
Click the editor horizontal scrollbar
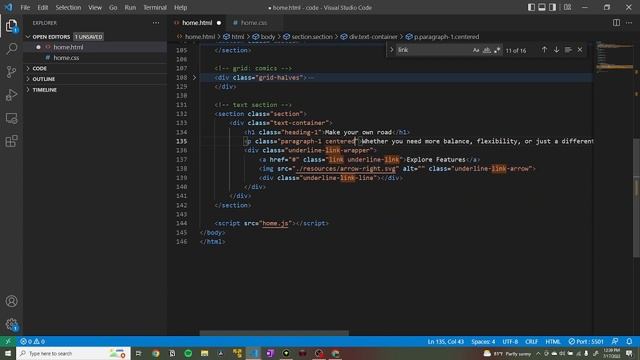pos(274,333)
